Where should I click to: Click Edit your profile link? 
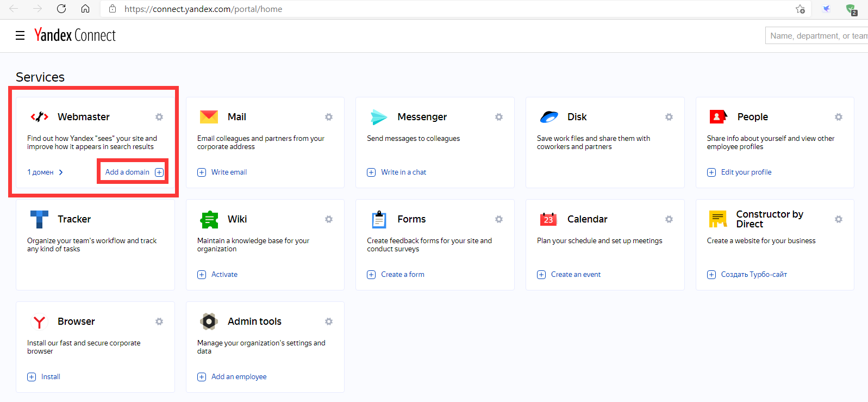[739, 172]
